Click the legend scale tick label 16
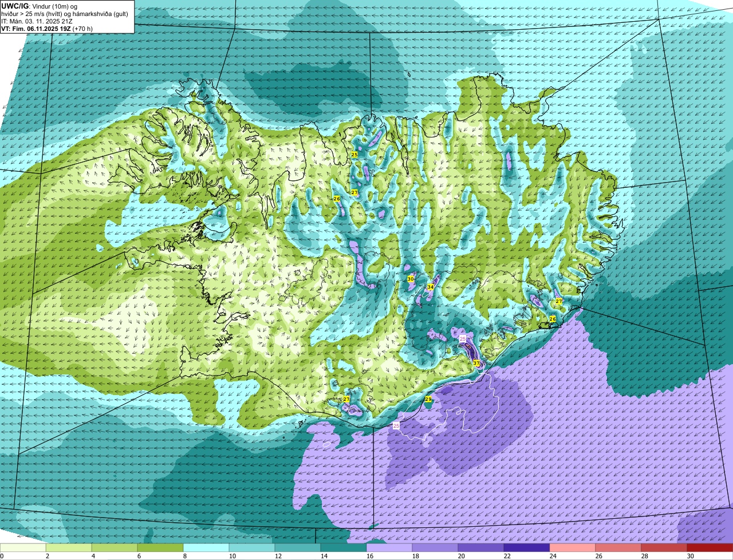Viewport: 733px width, 560px height. click(x=369, y=556)
